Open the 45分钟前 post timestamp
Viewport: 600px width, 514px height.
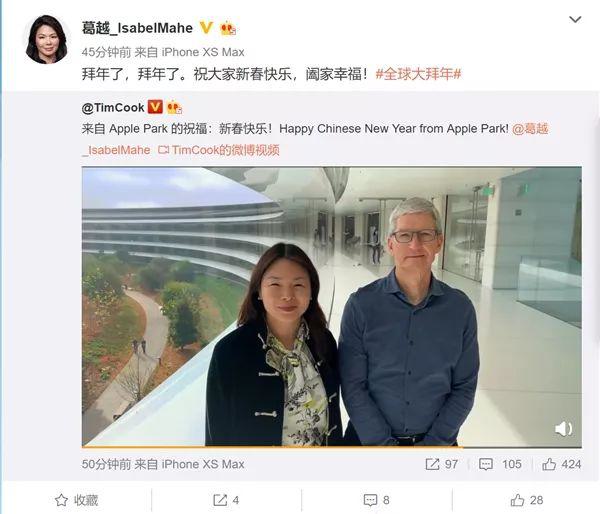(106, 52)
